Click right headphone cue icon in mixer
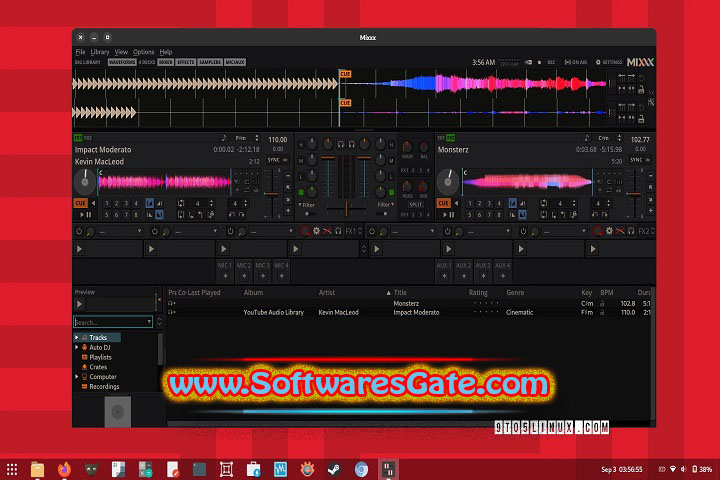The width and height of the screenshot is (720, 480). 352,145
